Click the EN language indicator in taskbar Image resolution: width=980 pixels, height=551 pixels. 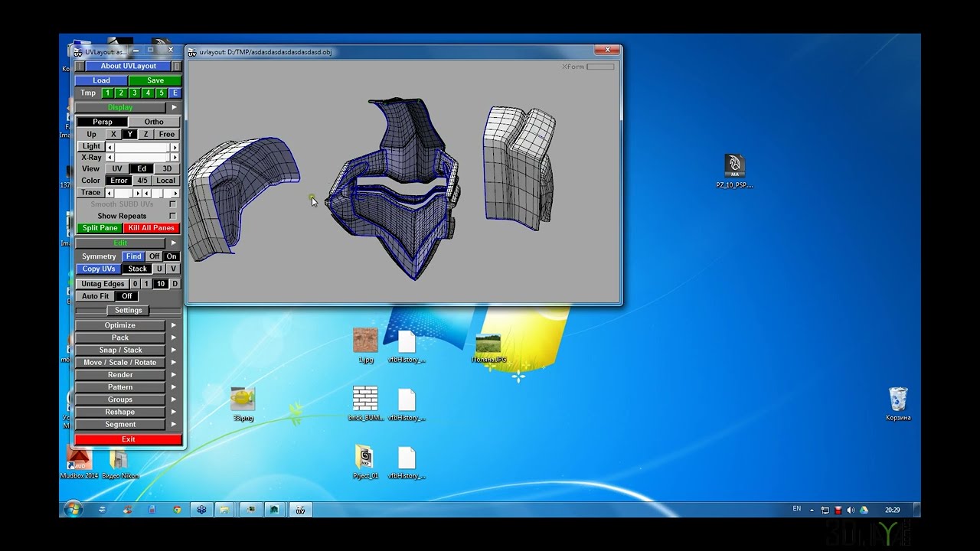[796, 509]
